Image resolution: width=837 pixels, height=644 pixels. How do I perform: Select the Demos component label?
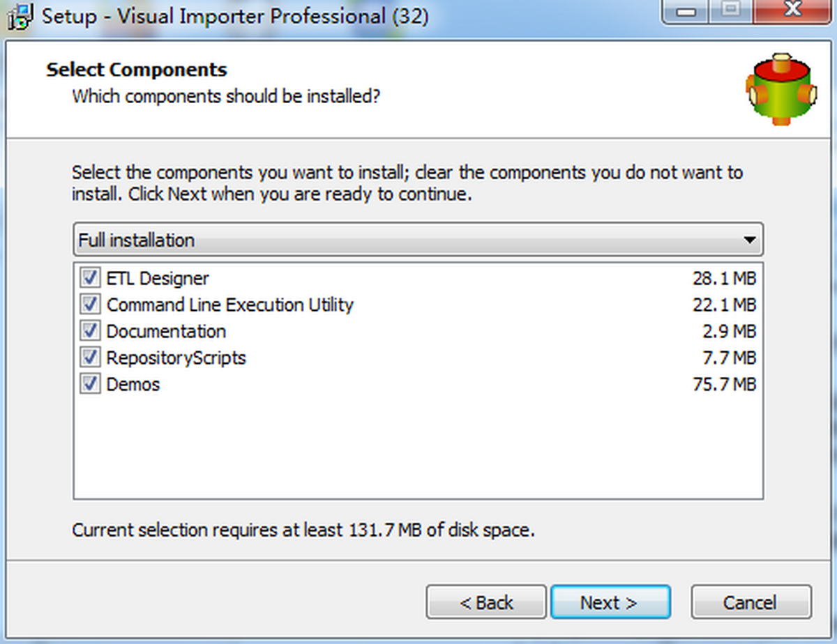click(133, 384)
